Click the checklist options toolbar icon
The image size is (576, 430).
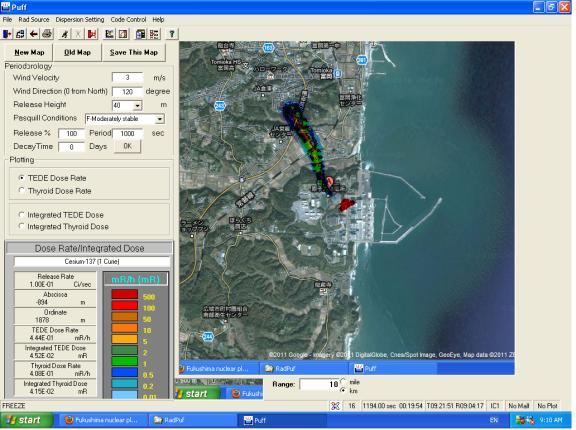[154, 34]
